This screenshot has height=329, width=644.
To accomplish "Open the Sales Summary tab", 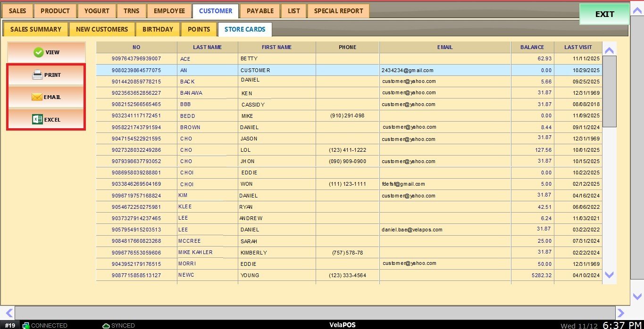I will coord(36,29).
